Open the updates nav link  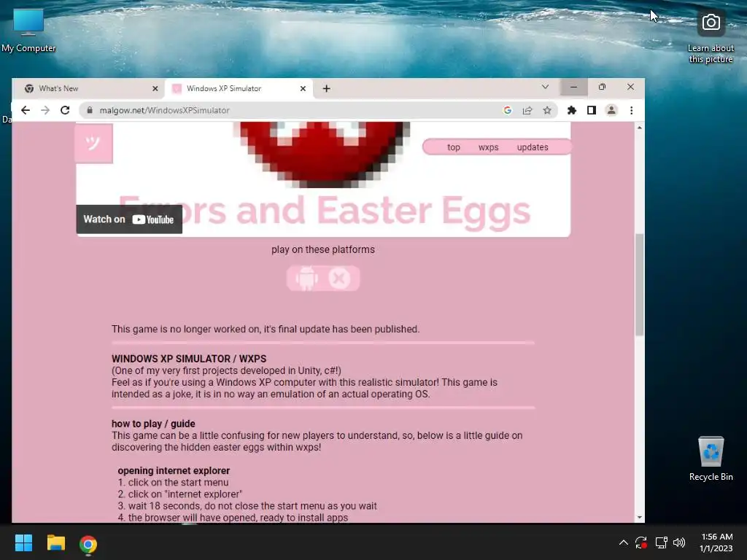point(533,147)
